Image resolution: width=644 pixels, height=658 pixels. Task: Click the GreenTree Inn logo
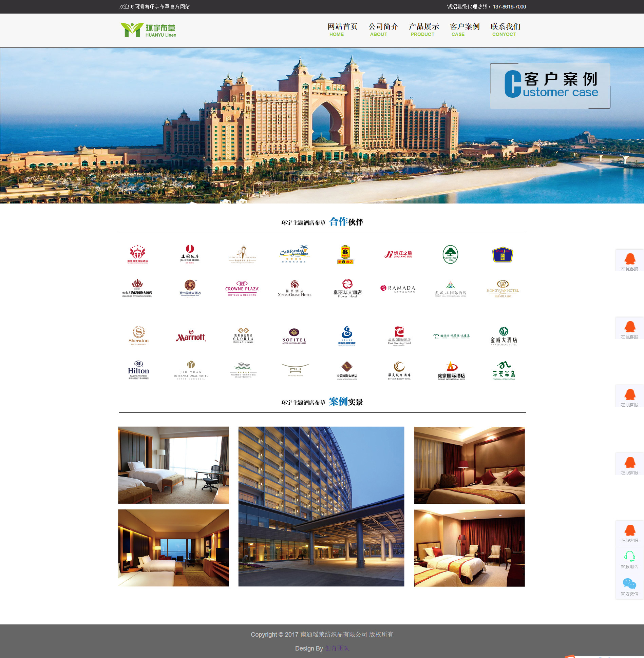(451, 254)
